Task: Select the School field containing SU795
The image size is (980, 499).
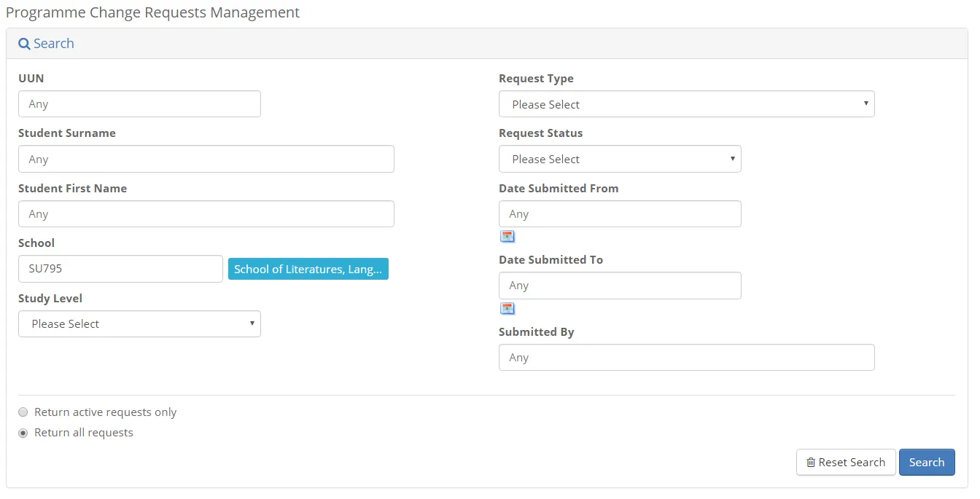Action: tap(120, 268)
